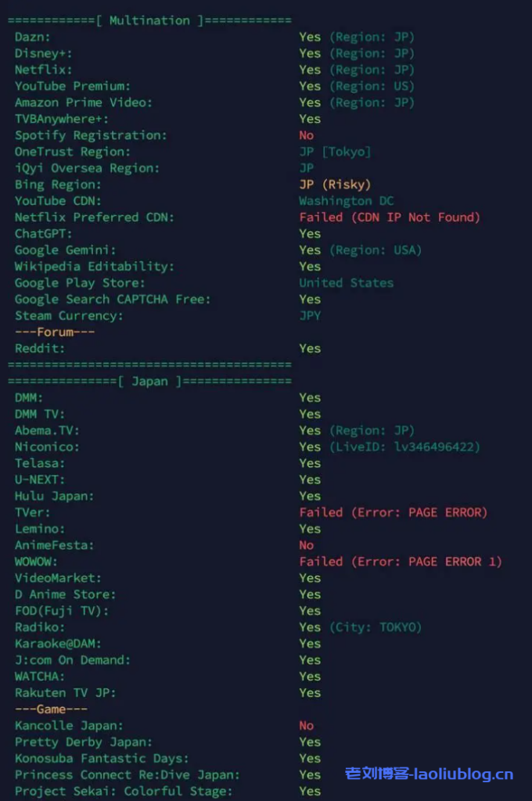Click the 'JP (Risky)' Bing result
Image resolution: width=532 pixels, height=801 pixels.
[x=335, y=185]
